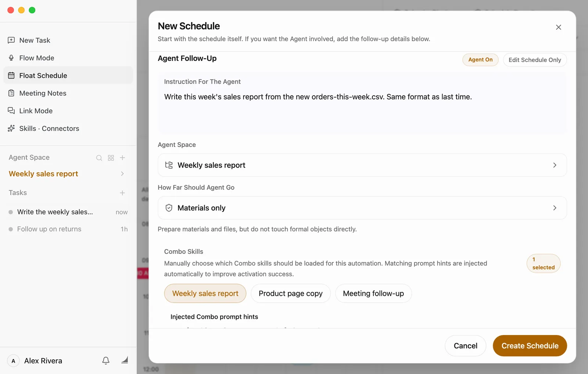The image size is (588, 374).
Task: Add a new Agent Space with plus
Action: (122, 158)
